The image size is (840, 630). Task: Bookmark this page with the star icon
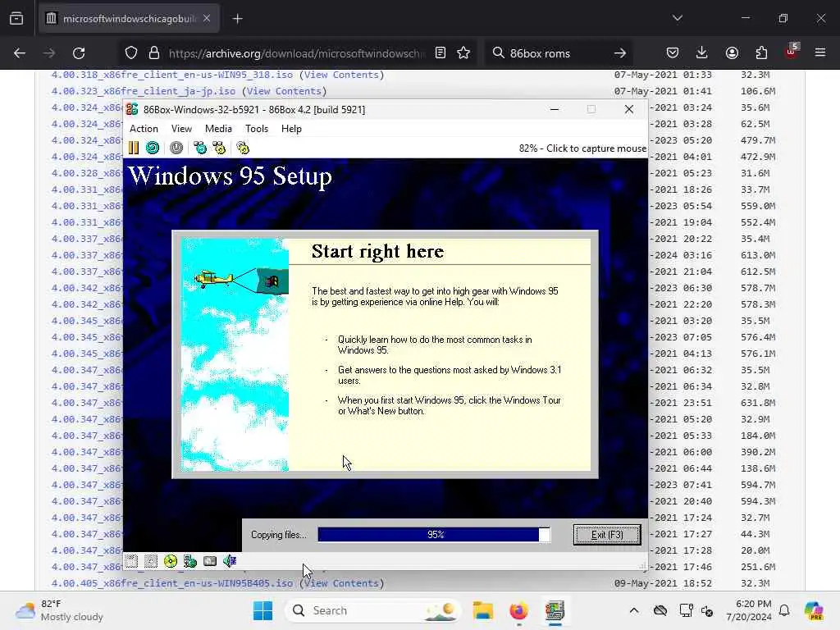[463, 52]
